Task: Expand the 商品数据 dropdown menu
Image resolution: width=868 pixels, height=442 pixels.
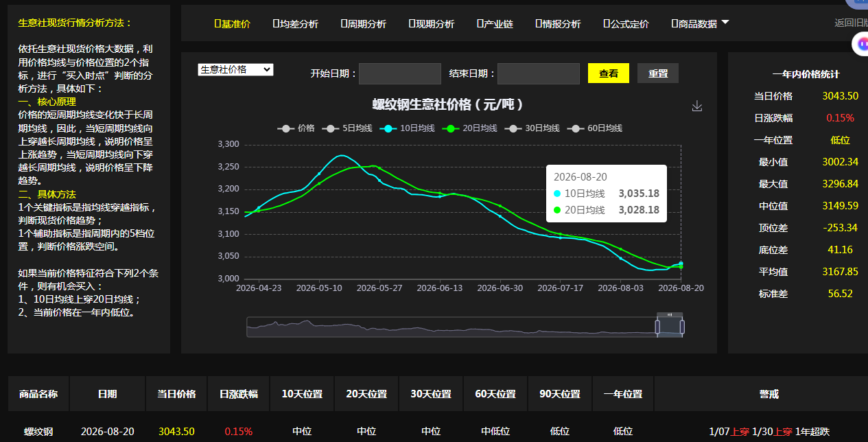Action: pyautogui.click(x=700, y=23)
